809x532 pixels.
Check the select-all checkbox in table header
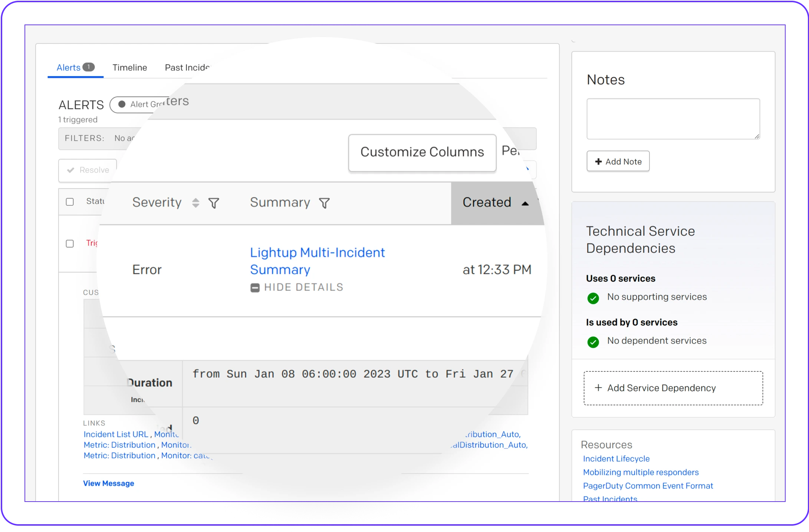(70, 202)
